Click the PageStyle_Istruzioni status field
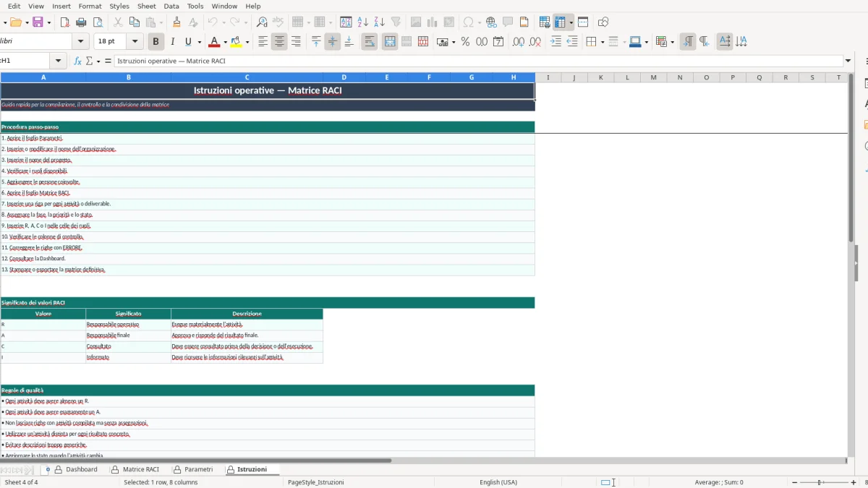 (316, 482)
